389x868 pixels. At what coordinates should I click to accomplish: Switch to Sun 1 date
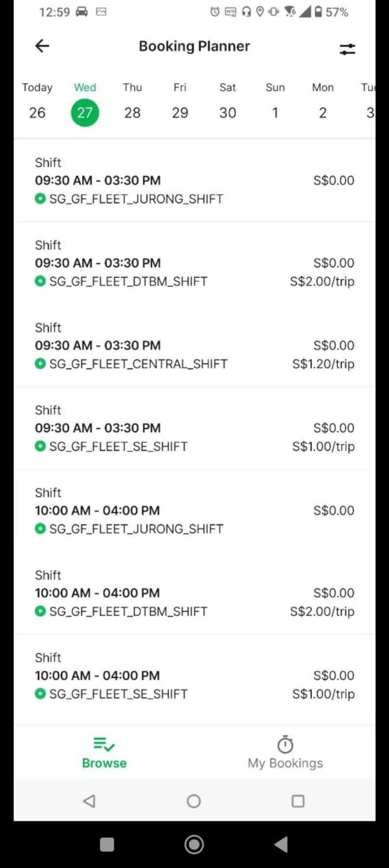[x=275, y=102]
